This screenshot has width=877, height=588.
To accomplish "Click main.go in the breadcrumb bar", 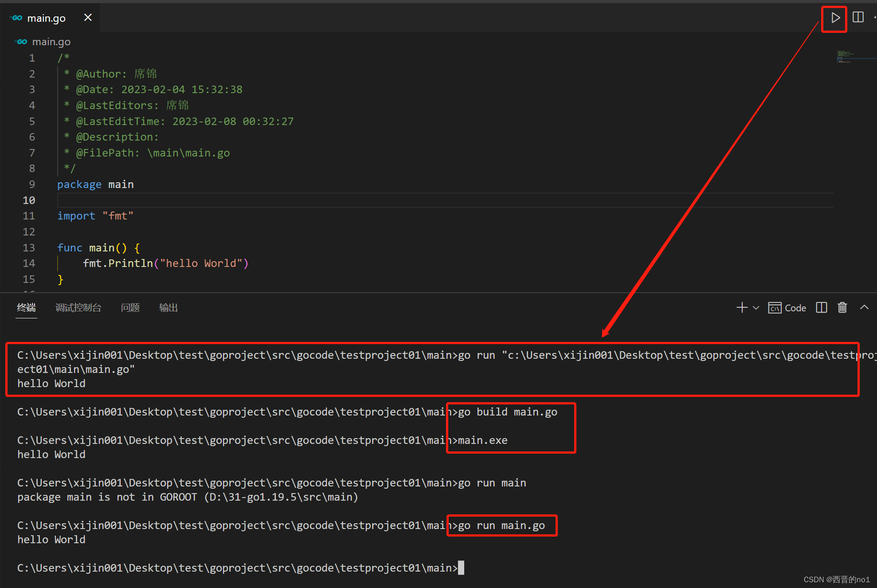I will click(51, 42).
